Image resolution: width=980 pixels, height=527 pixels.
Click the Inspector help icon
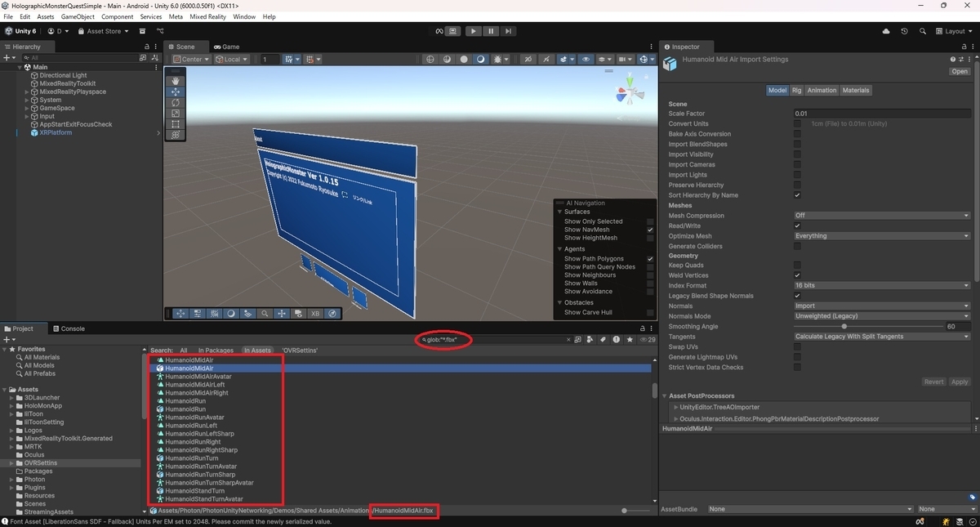point(952,60)
